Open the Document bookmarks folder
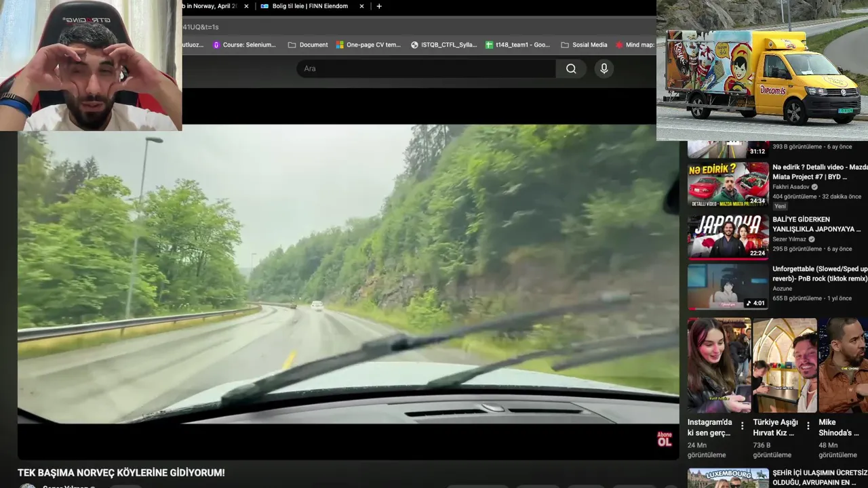Screen dimensions: 868x488 tap(308, 45)
